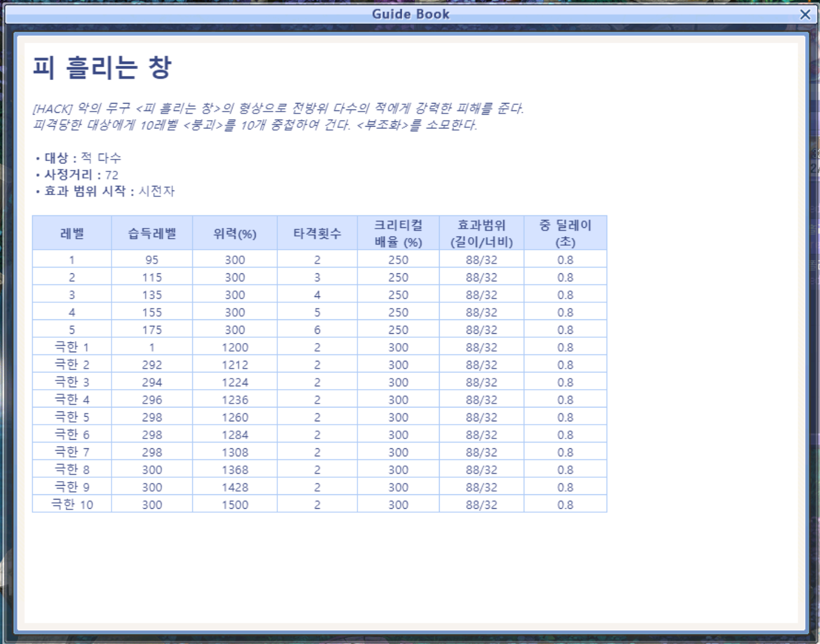This screenshot has height=644, width=820.
Task: Select the 위력 value 1212
Action: pyautogui.click(x=235, y=365)
